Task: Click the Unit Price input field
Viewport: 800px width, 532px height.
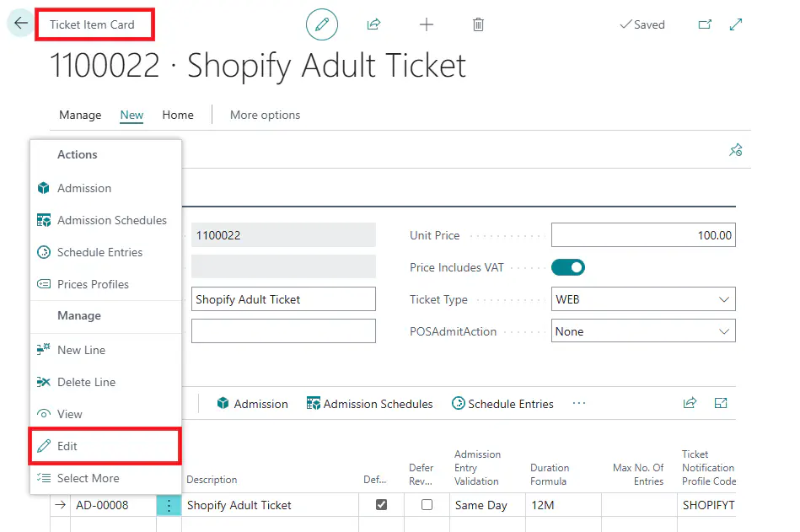Action: 642,235
